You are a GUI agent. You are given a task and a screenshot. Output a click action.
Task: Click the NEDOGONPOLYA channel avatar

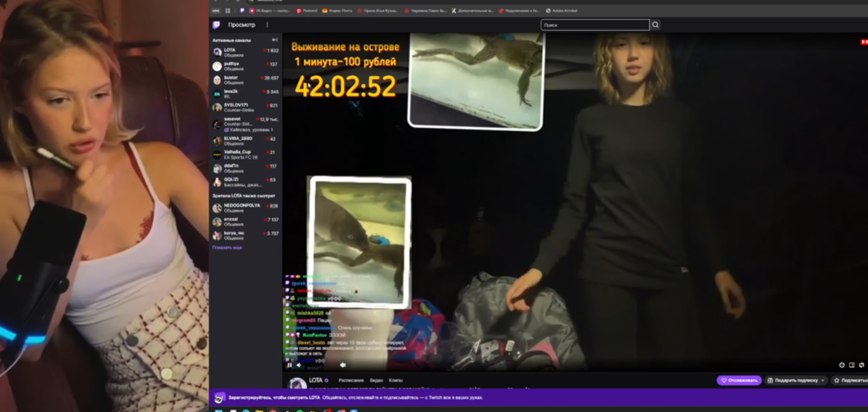click(x=217, y=208)
